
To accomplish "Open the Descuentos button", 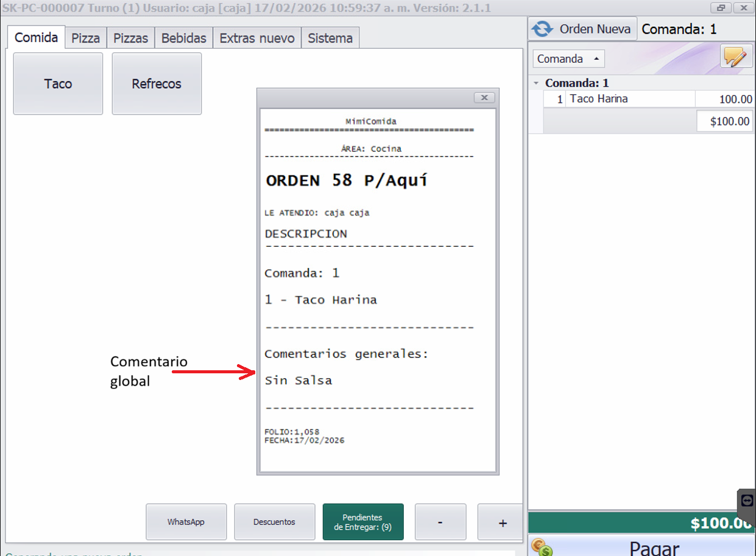I will click(274, 522).
